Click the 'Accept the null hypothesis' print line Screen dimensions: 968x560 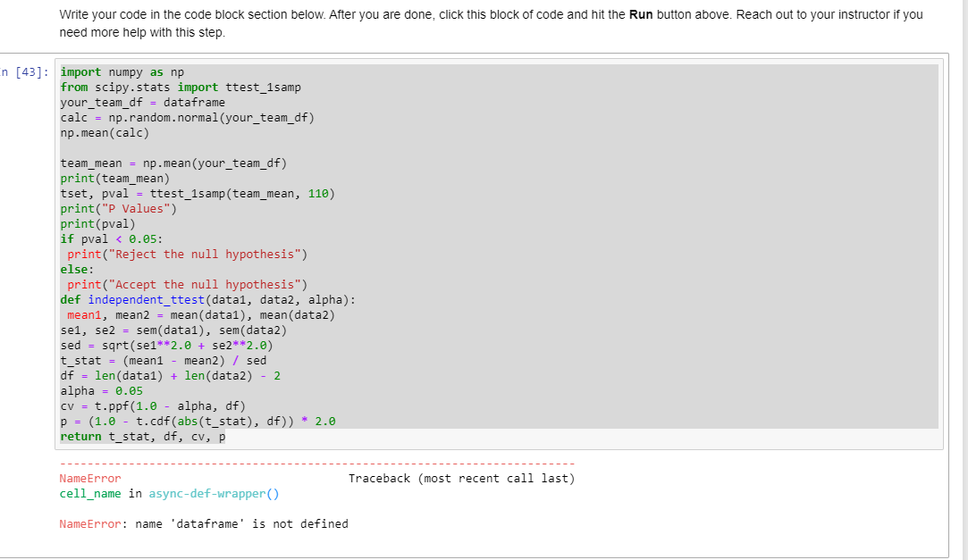click(x=187, y=284)
